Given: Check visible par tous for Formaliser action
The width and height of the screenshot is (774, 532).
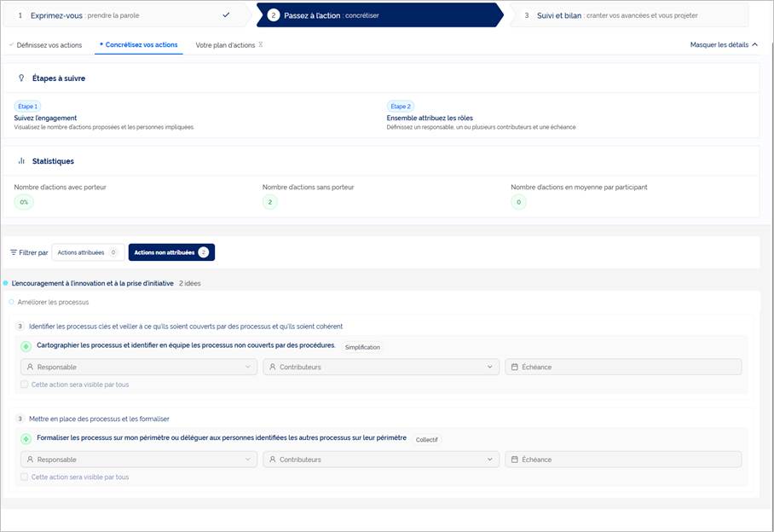Looking at the screenshot, I should click(24, 477).
